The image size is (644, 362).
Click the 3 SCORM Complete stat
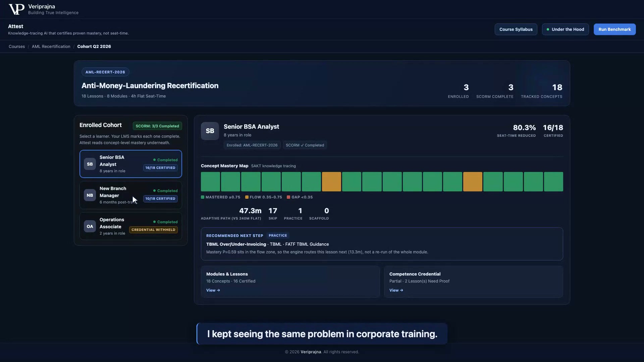click(x=495, y=91)
